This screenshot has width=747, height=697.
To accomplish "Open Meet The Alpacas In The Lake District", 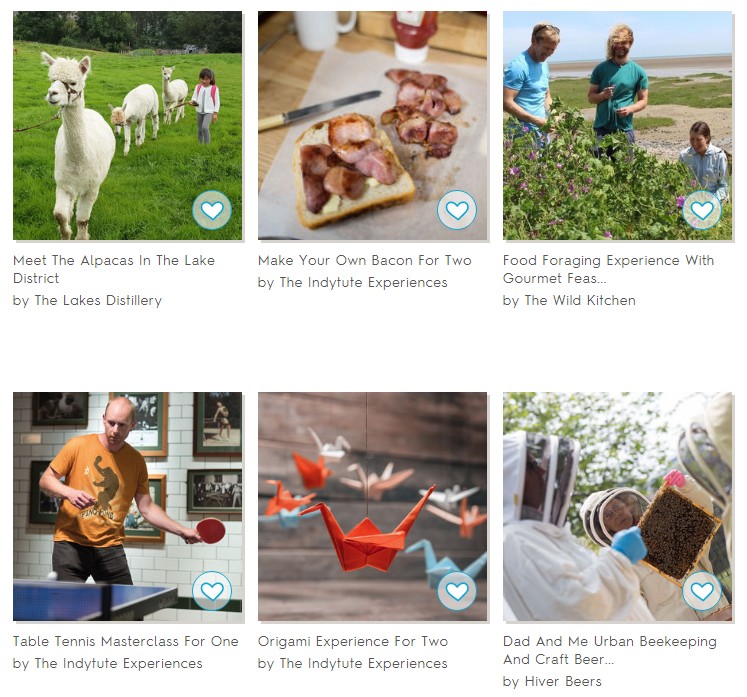I will tap(114, 269).
